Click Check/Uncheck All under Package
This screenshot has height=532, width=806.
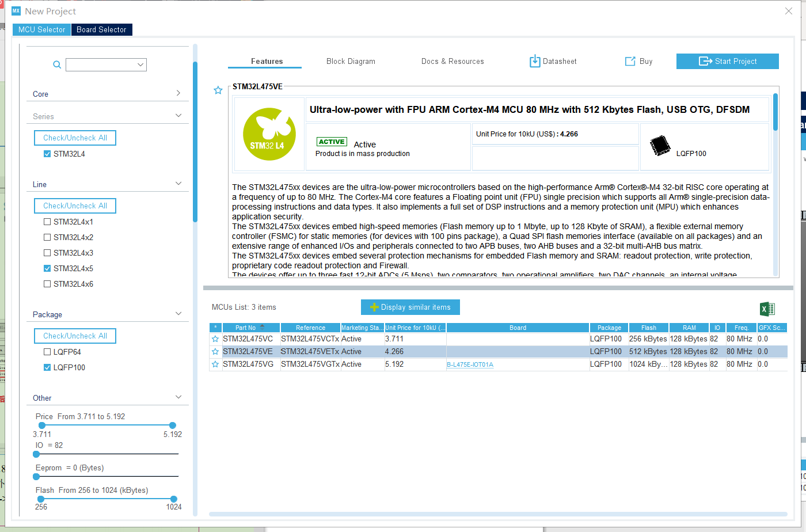(75, 336)
